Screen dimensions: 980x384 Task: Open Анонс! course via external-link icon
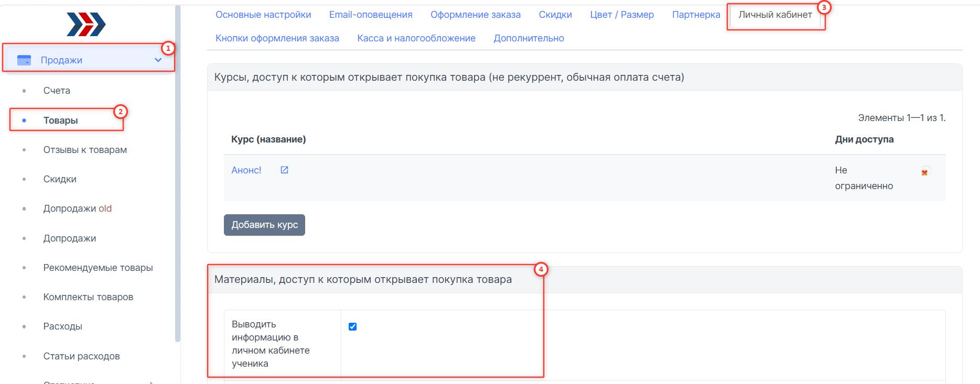pos(284,170)
